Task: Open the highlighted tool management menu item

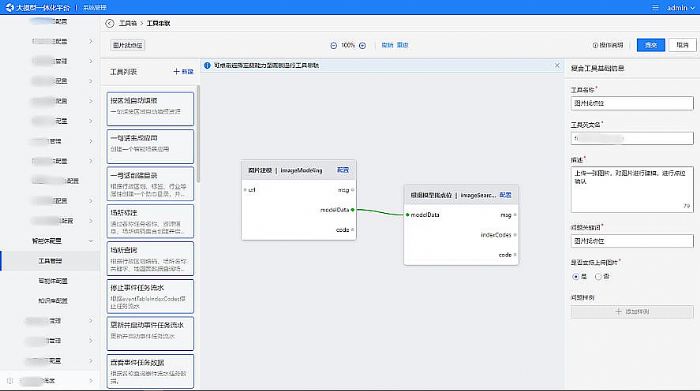Action: click(x=50, y=261)
